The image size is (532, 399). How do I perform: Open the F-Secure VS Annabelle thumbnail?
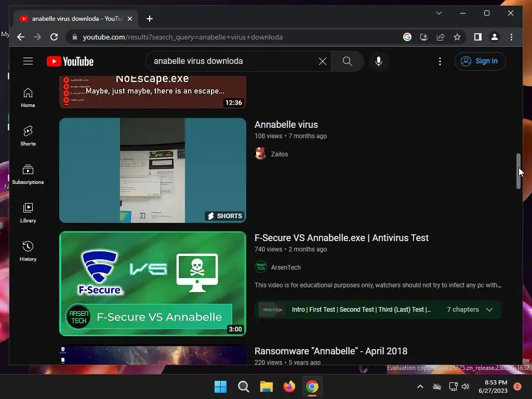tap(153, 284)
